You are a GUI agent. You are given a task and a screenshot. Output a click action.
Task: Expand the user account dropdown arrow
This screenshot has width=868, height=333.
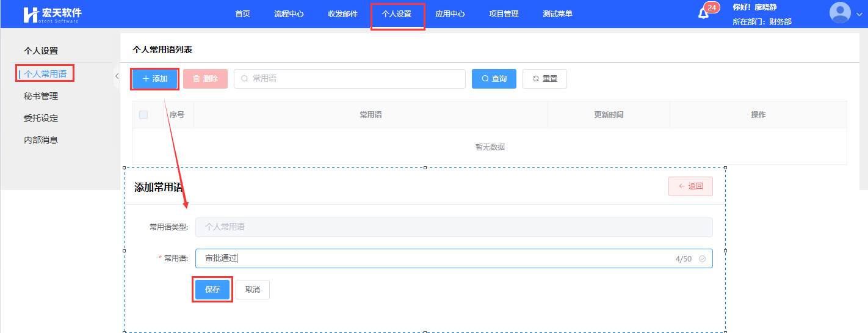[x=859, y=15]
